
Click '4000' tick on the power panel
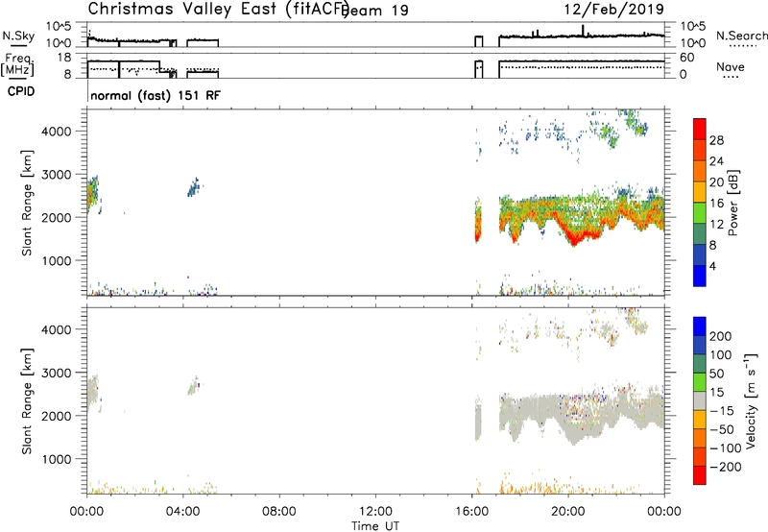pyautogui.click(x=57, y=132)
